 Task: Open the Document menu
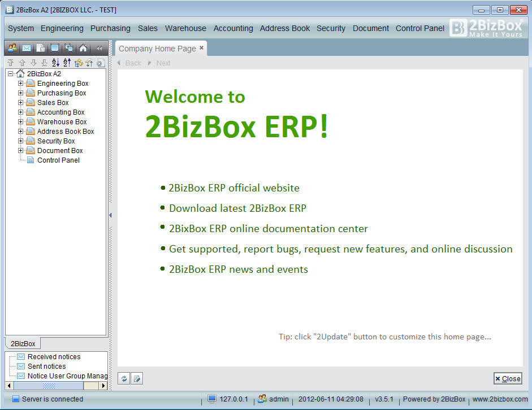click(371, 28)
